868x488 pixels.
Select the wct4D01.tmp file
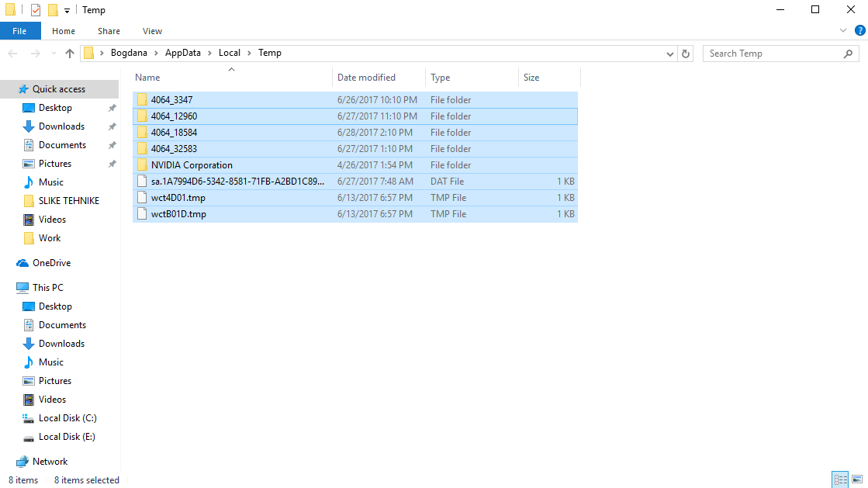(x=354, y=198)
